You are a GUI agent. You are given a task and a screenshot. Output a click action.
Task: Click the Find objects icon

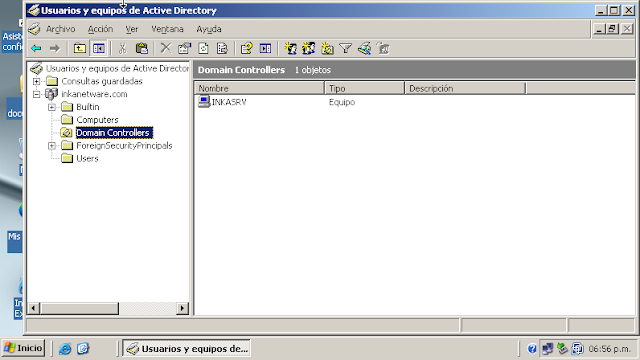364,49
